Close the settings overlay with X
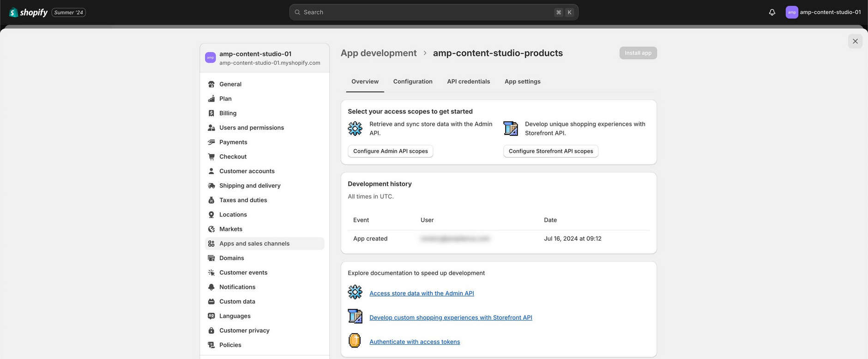 coord(855,41)
